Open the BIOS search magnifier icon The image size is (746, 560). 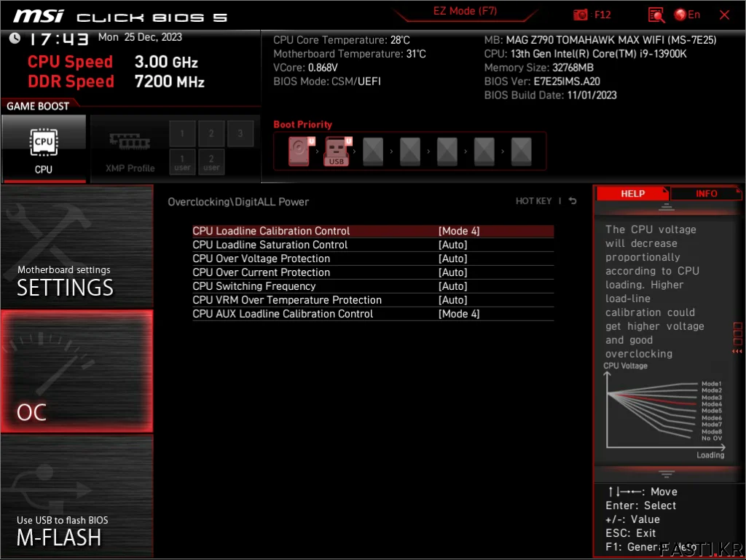tap(656, 15)
